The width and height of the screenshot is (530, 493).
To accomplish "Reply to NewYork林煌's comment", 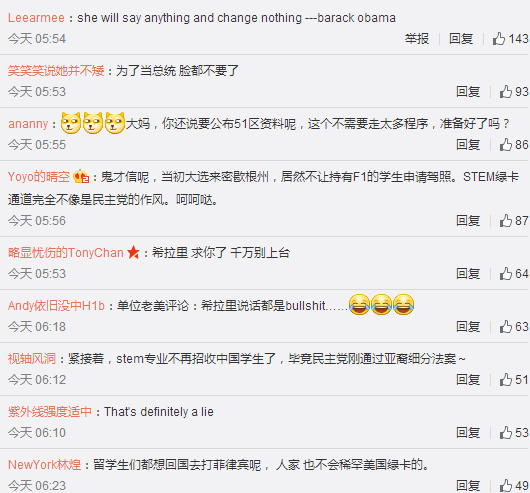I will pos(468,486).
